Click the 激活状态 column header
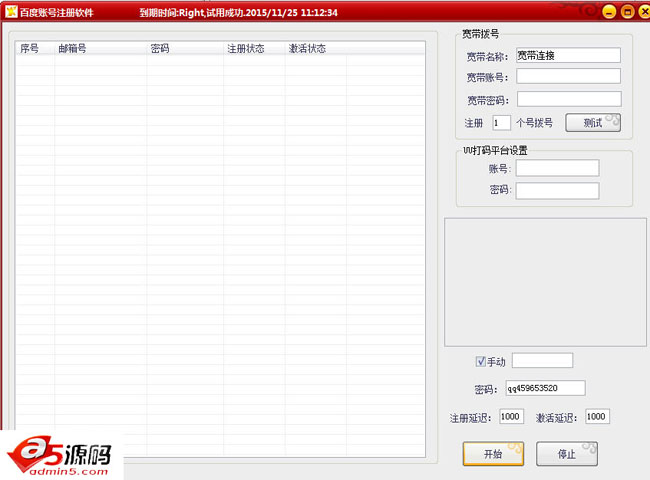The height and width of the screenshot is (480, 650). point(316,48)
